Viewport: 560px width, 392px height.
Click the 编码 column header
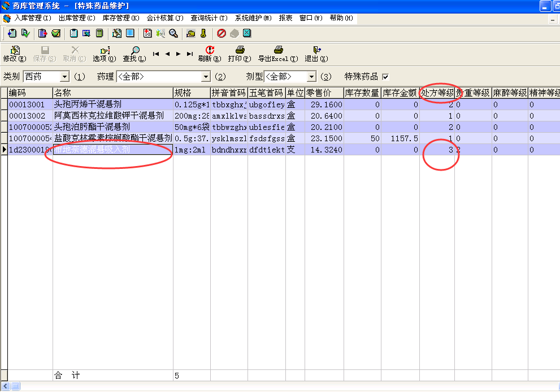30,93
